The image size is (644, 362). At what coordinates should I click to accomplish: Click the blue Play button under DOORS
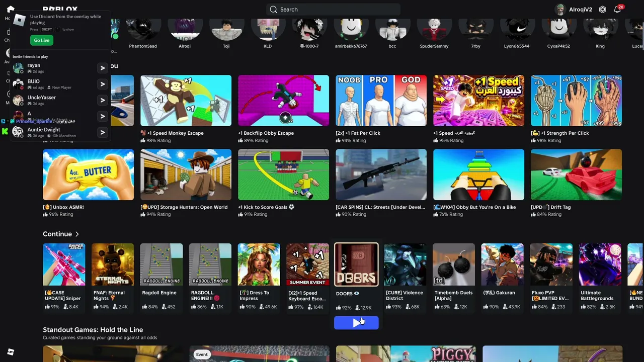(x=356, y=323)
